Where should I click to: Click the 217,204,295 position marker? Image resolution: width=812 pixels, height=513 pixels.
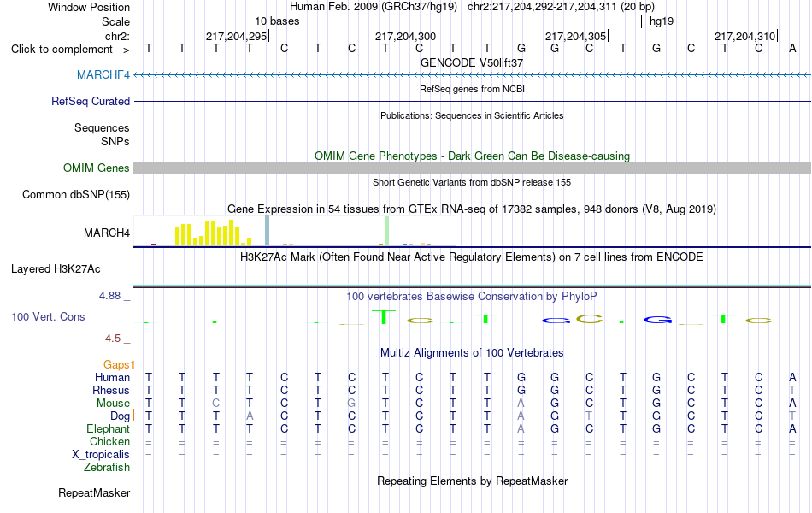236,36
